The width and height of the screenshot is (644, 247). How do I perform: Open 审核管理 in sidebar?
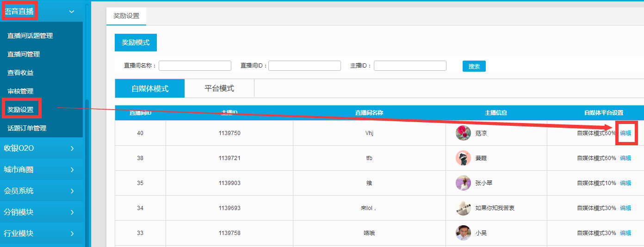point(20,91)
